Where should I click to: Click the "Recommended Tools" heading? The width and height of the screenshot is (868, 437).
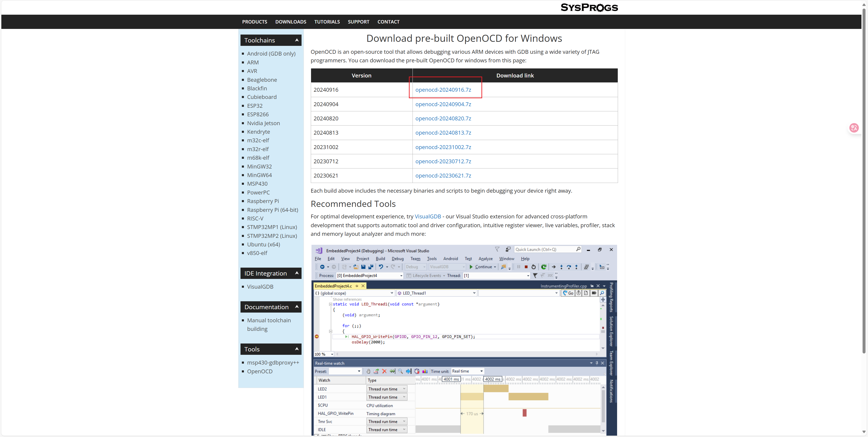tap(353, 204)
